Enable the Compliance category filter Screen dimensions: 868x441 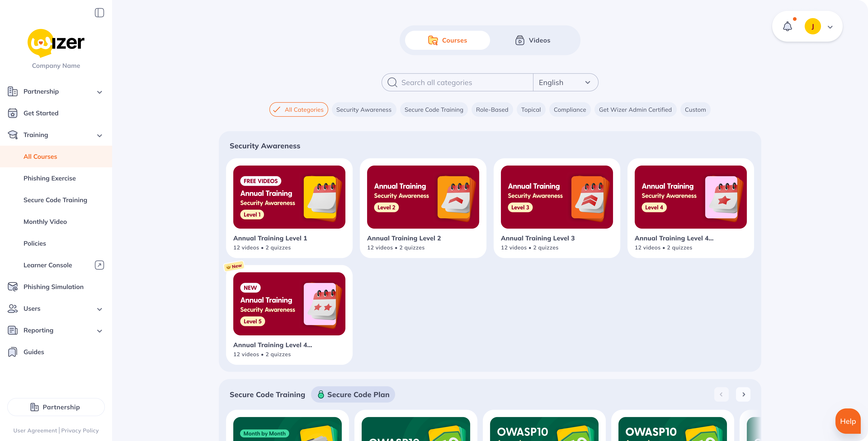570,110
